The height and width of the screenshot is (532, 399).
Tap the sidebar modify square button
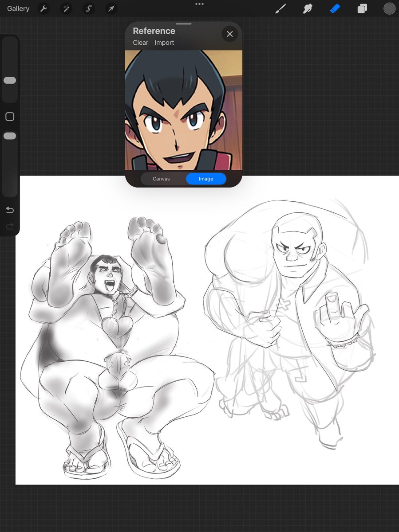[10, 117]
